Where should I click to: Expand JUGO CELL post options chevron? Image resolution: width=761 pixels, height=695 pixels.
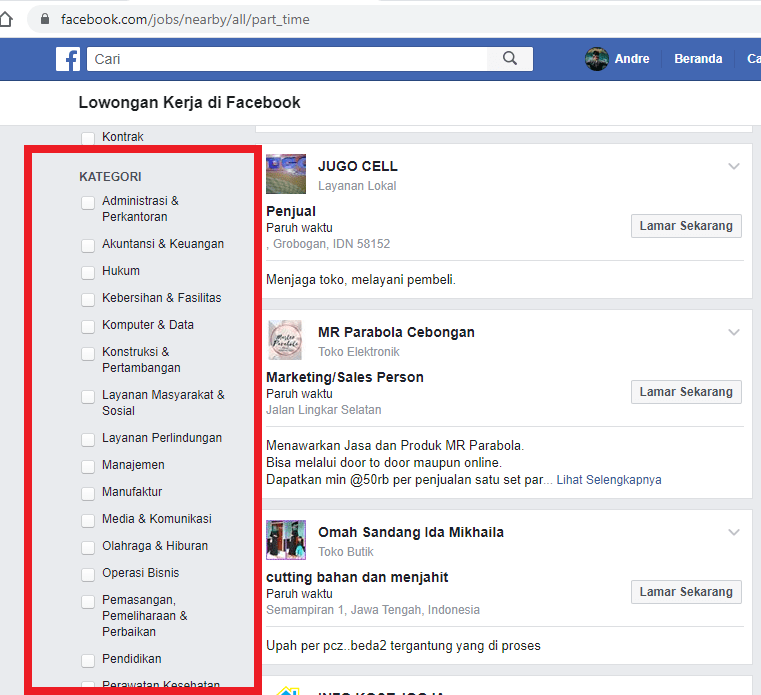[x=734, y=166]
